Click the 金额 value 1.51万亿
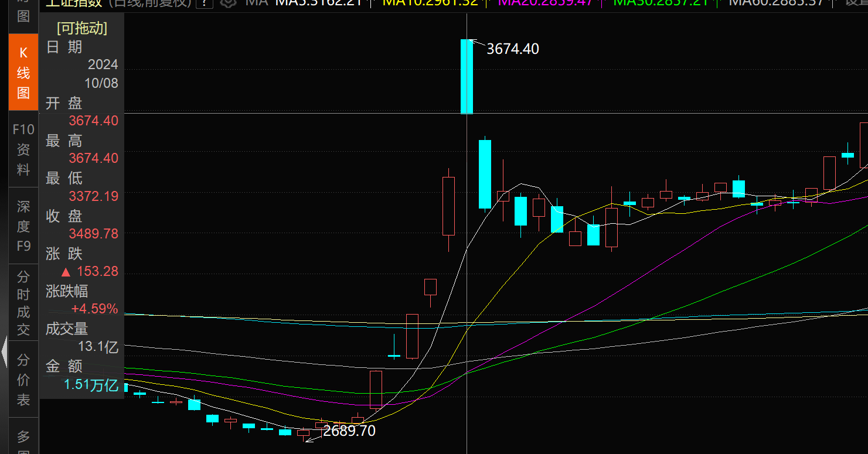The width and height of the screenshot is (868, 454). coord(91,385)
